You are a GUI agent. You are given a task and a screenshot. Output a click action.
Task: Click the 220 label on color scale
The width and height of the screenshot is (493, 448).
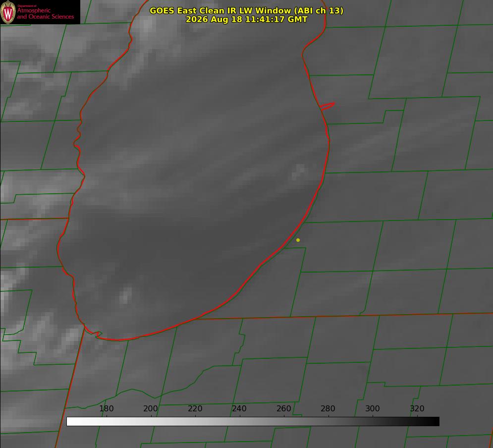[195, 408]
